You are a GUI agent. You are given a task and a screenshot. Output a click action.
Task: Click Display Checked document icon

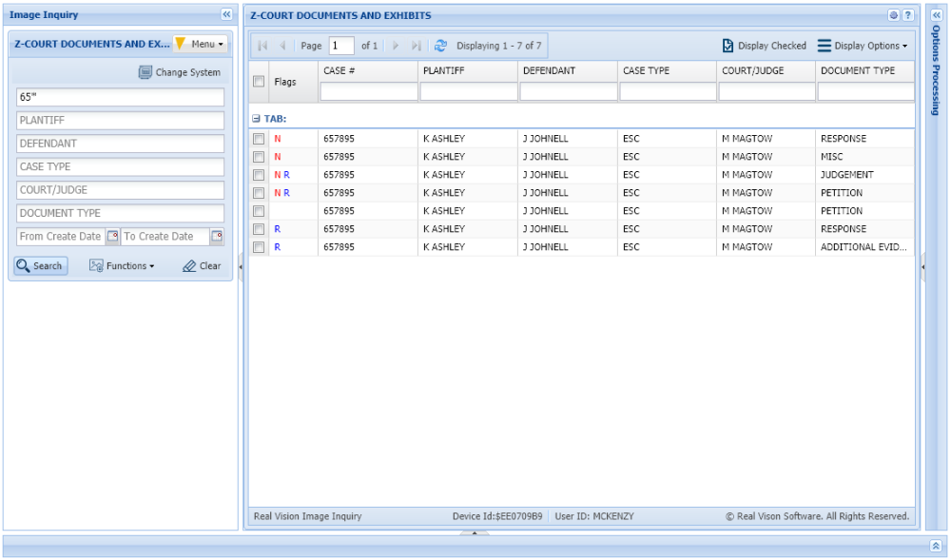click(x=728, y=46)
